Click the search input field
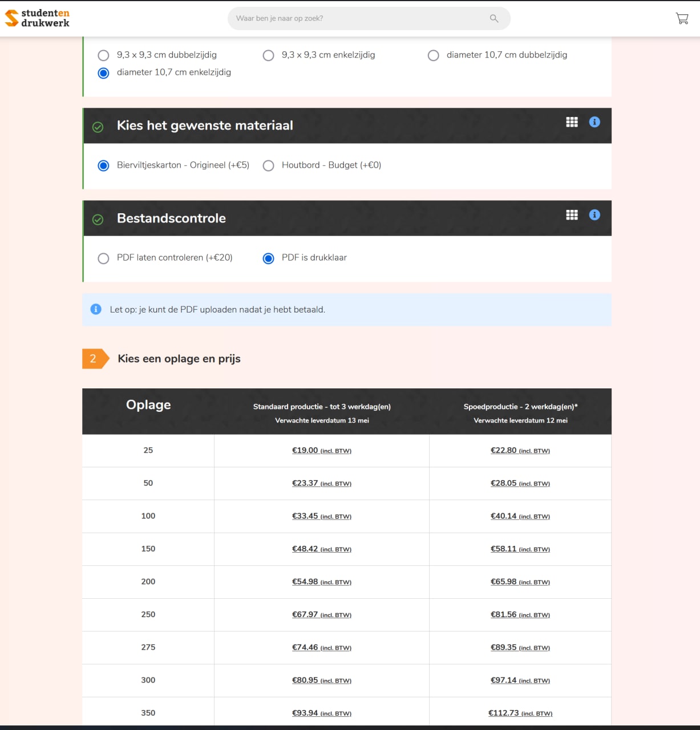Image resolution: width=700 pixels, height=730 pixels. [359, 18]
